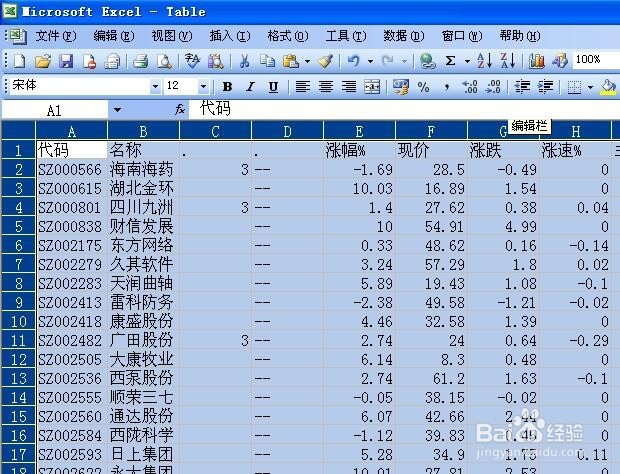This screenshot has height=474, width=620.
Task: Open the 数据(D) menu
Action: (403, 36)
